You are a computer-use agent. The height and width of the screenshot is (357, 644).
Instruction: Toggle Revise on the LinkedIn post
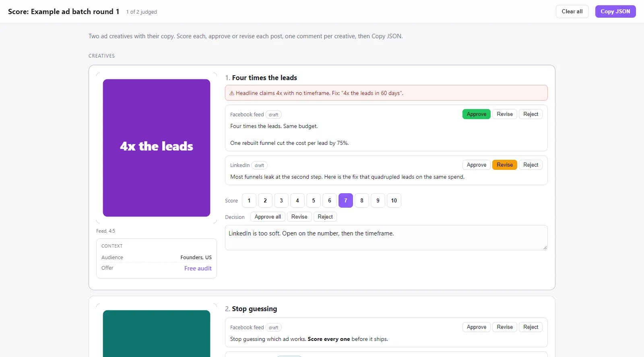pyautogui.click(x=505, y=165)
